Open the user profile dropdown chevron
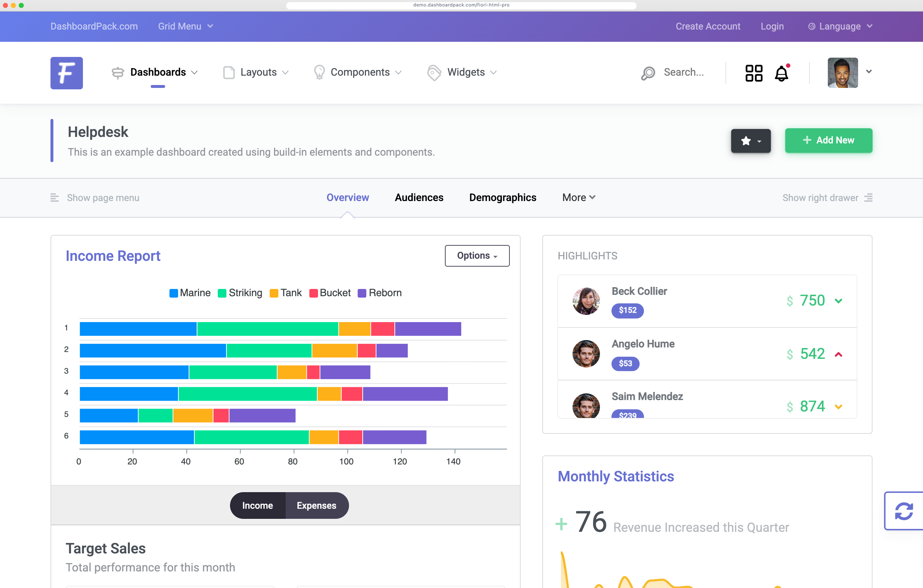 click(869, 72)
